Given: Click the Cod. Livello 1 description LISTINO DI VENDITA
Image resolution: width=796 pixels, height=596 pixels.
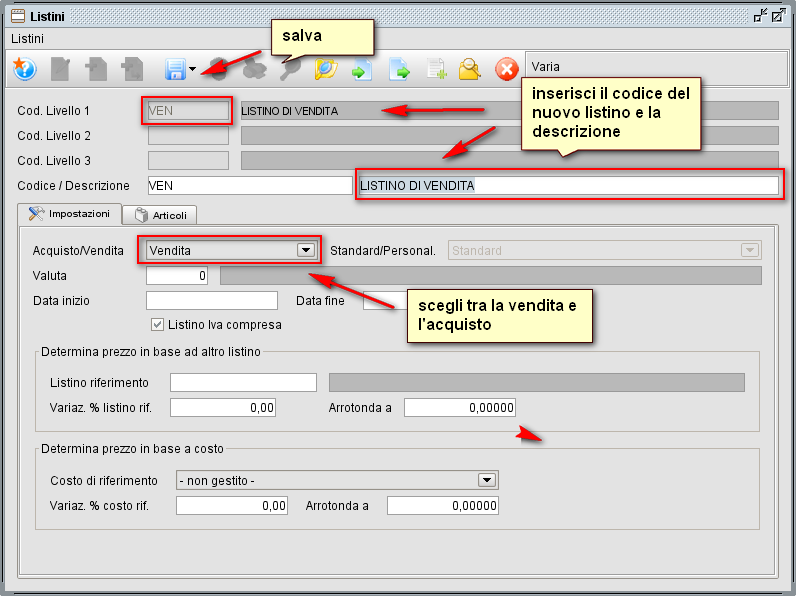Looking at the screenshot, I should pos(509,111).
